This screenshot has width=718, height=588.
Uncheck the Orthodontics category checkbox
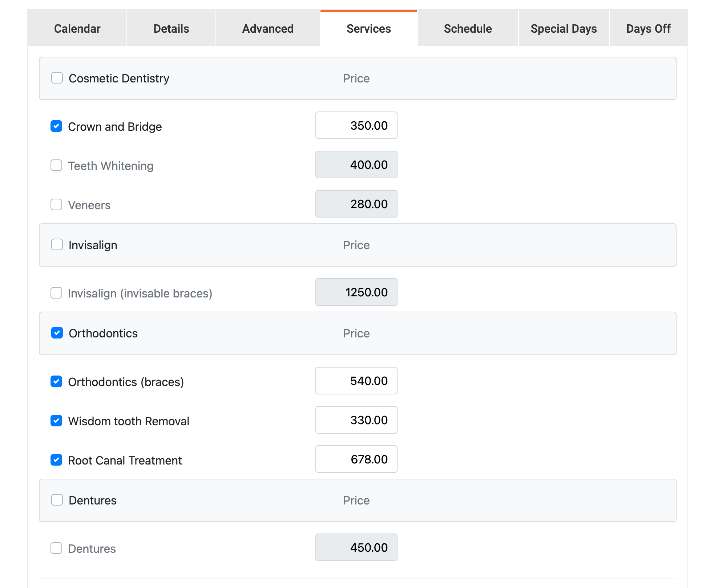point(57,333)
